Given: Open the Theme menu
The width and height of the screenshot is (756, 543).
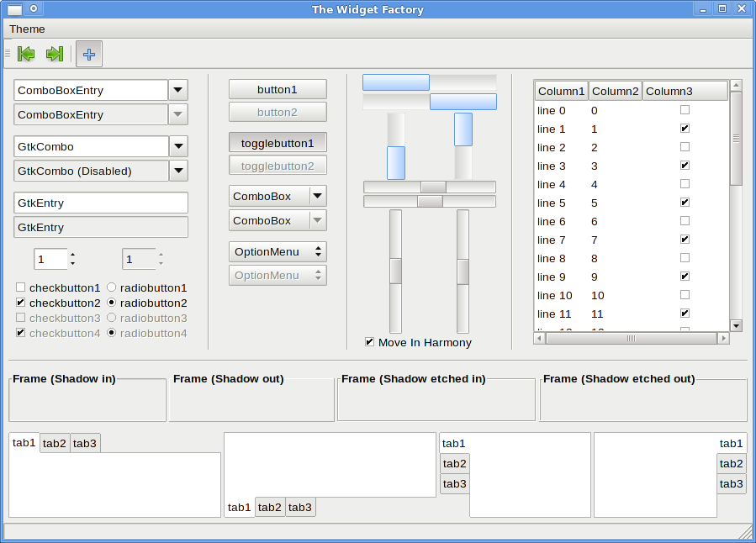Looking at the screenshot, I should point(27,29).
